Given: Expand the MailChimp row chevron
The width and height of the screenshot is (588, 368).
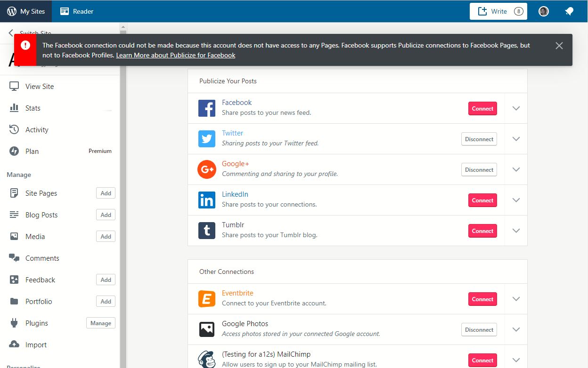Looking at the screenshot, I should tap(516, 360).
